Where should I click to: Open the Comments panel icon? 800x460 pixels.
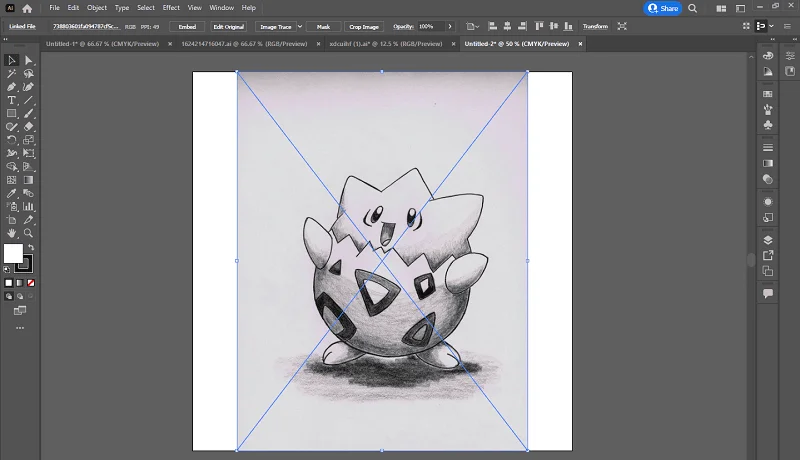768,293
